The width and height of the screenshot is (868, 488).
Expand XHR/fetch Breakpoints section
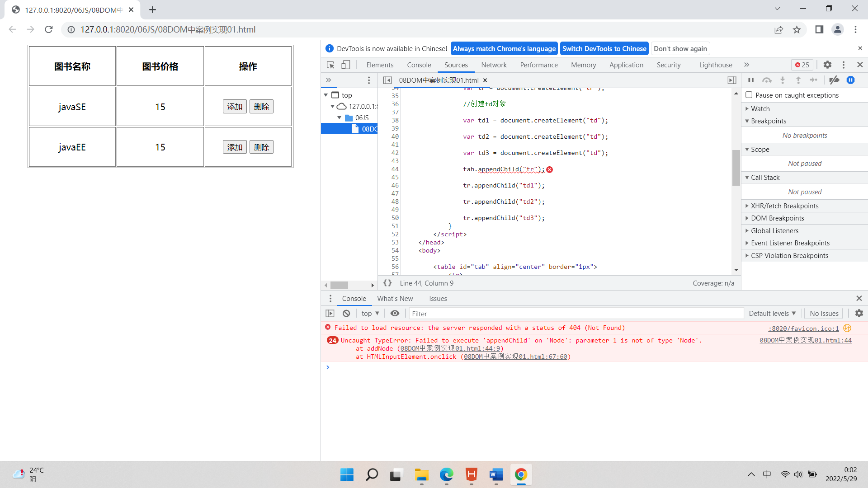[x=805, y=206]
